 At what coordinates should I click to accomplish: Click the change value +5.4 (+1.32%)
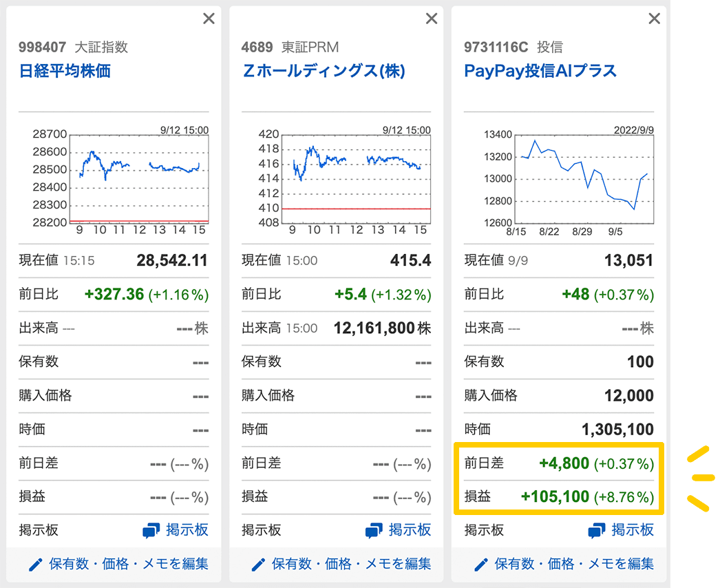pos(383,295)
